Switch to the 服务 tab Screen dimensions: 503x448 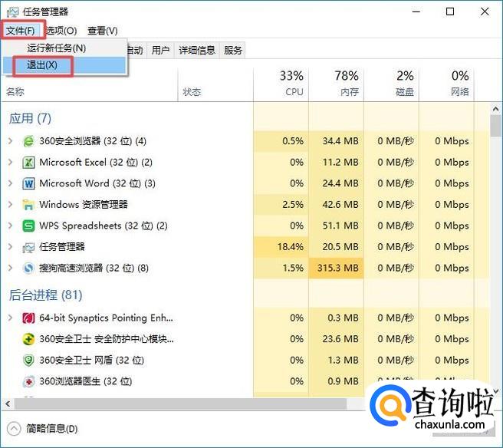233,50
